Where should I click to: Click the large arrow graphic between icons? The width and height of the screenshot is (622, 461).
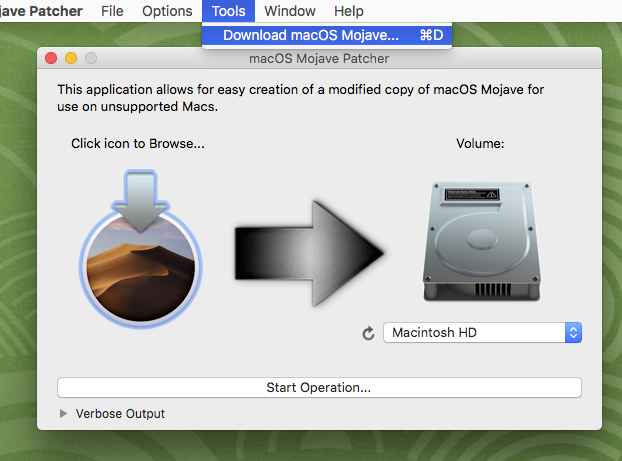click(x=309, y=254)
